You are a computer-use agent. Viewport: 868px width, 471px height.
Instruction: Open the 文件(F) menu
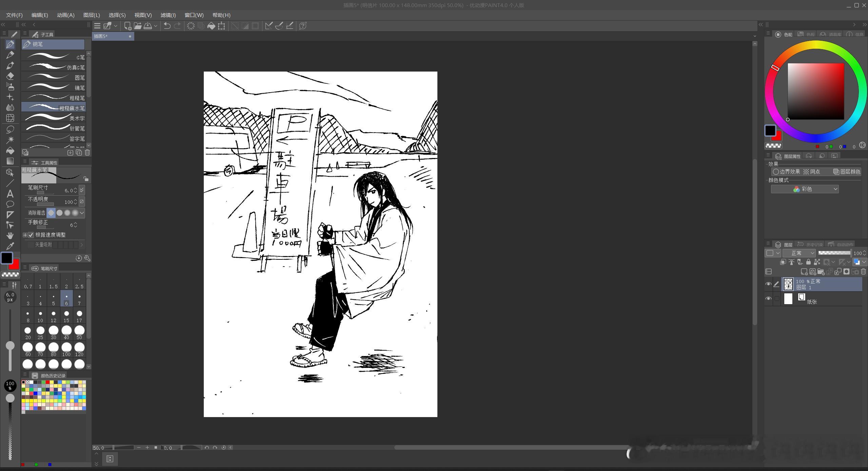[14, 15]
